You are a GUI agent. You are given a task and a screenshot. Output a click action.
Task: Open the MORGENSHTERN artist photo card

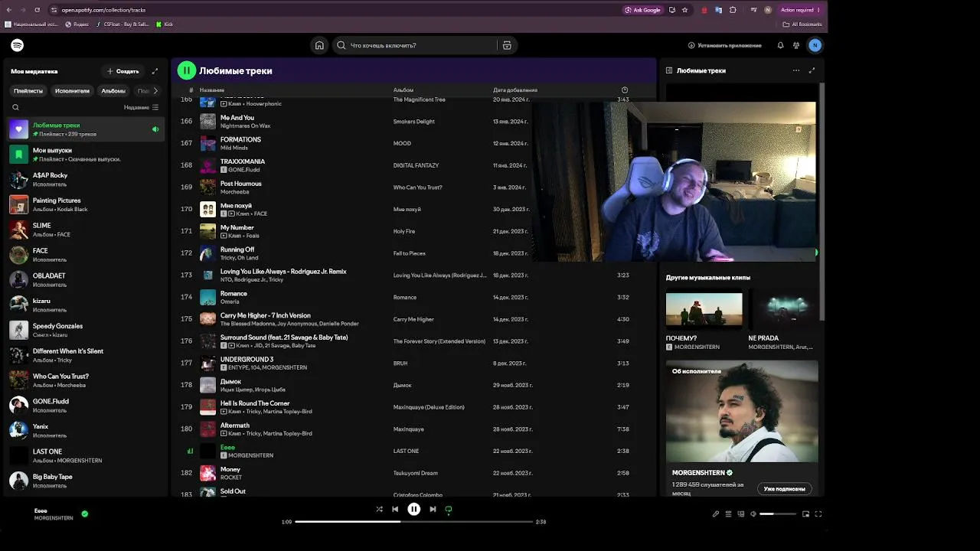click(742, 412)
